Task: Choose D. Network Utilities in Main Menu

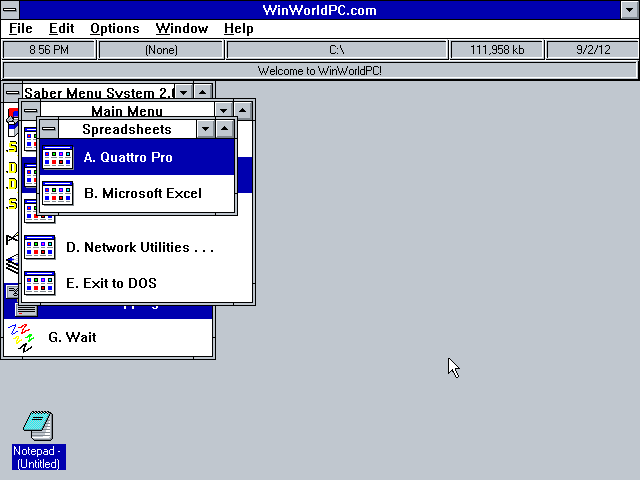Action: click(137, 247)
